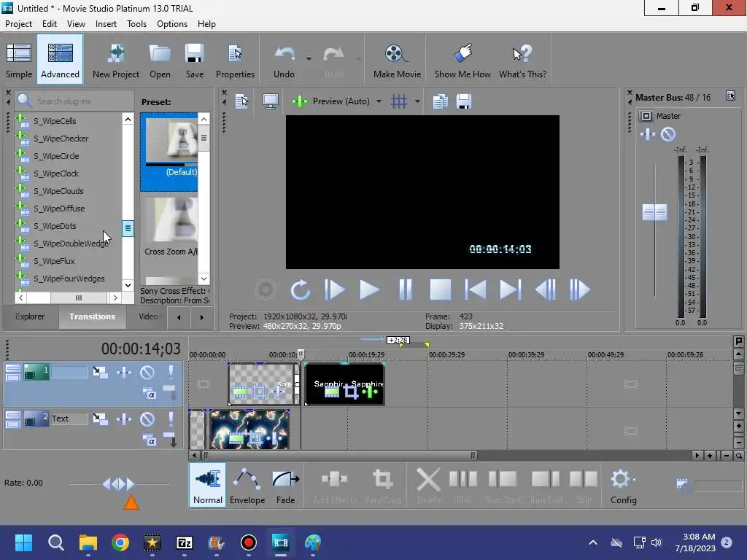This screenshot has width=747, height=560.
Task: Open the Insert menu
Action: 106,24
